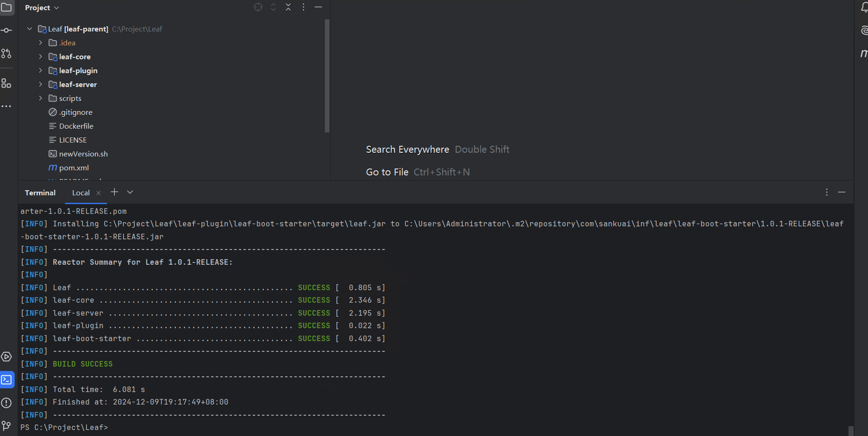Expand the scripts folder
Viewport: 868px width, 436px height.
41,98
